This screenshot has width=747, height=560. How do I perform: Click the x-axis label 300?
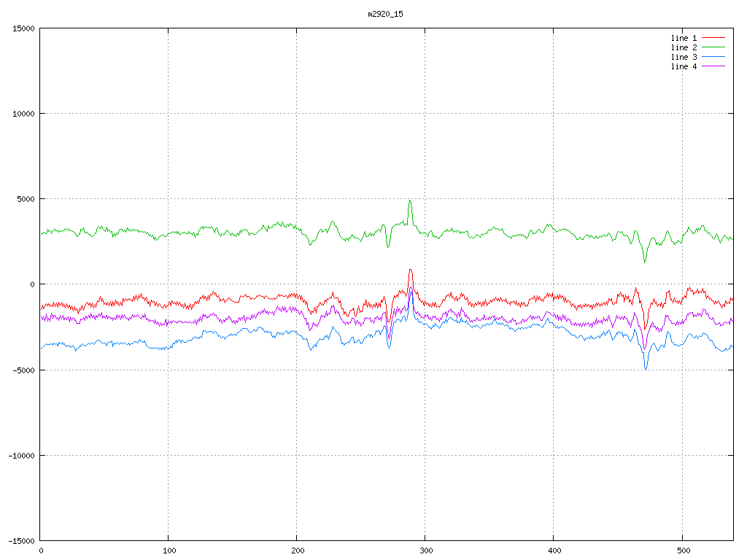[x=426, y=551]
